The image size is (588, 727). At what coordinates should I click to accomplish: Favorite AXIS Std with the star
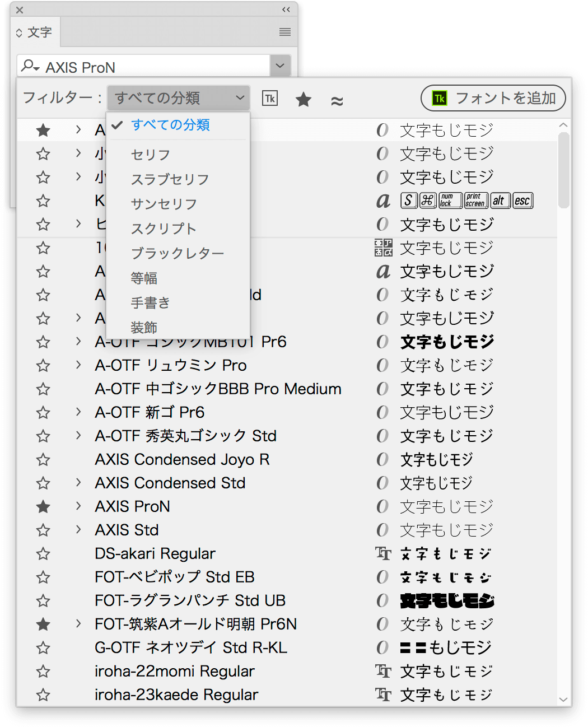[x=43, y=530]
